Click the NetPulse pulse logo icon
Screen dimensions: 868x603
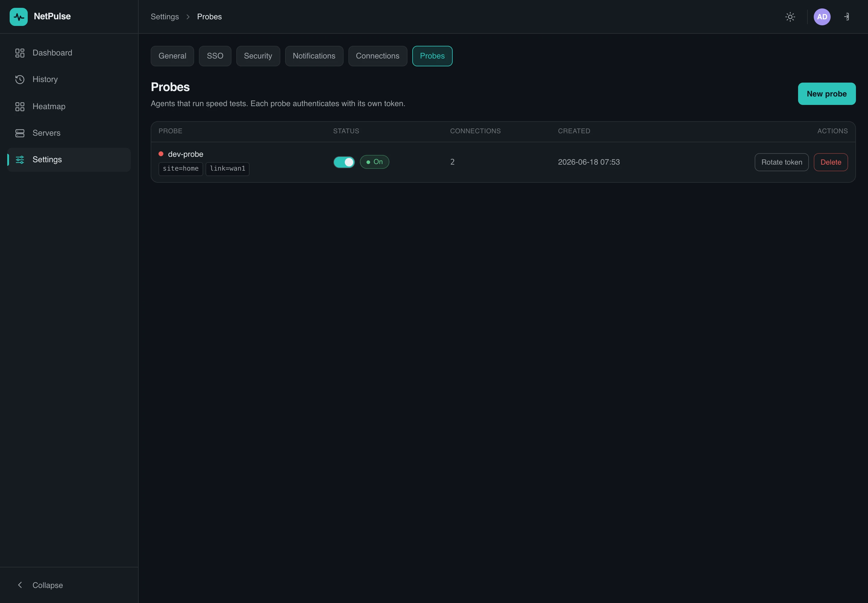pyautogui.click(x=18, y=17)
